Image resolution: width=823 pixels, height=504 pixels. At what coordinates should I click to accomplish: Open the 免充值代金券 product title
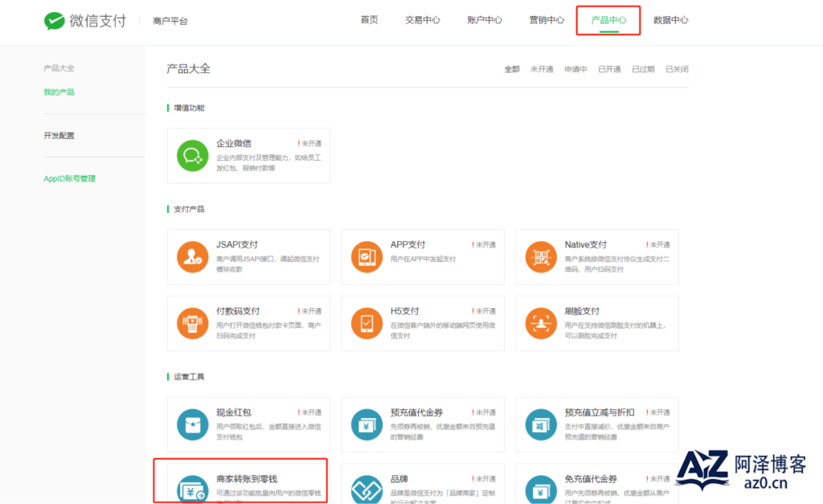(x=591, y=479)
